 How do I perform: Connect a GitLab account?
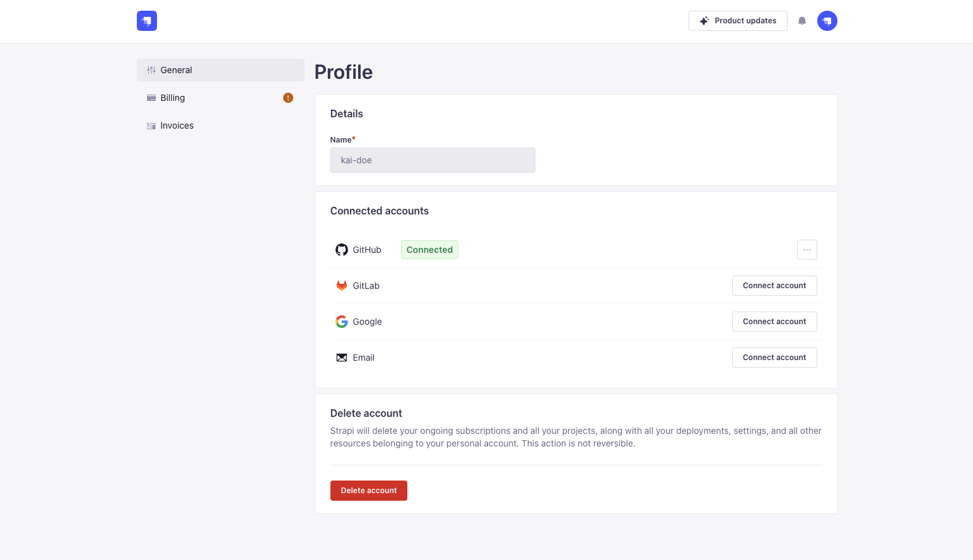click(x=774, y=285)
